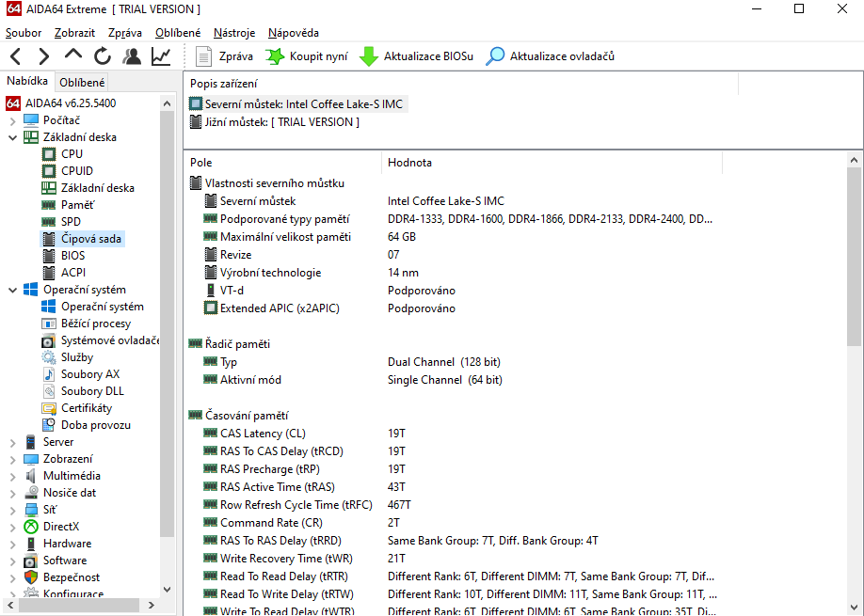Open the Zobrazit menu

(74, 33)
